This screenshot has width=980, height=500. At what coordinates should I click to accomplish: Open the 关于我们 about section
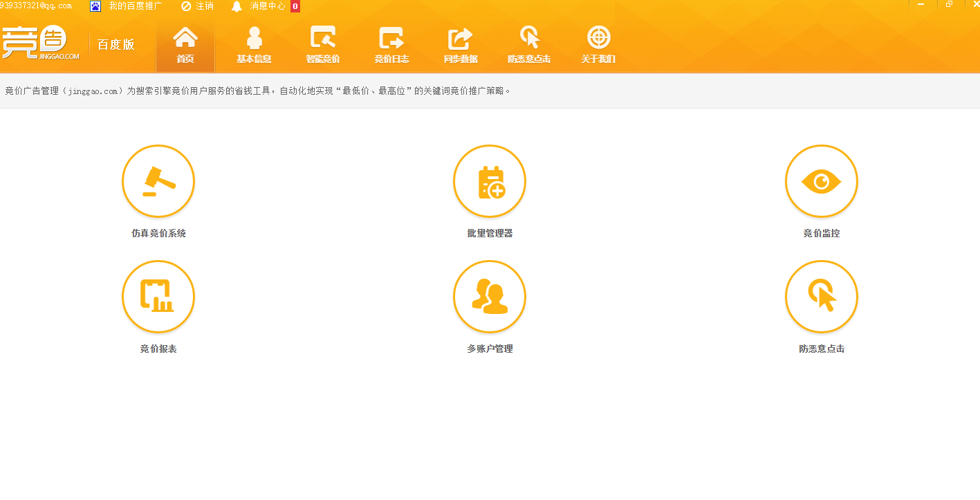[598, 44]
